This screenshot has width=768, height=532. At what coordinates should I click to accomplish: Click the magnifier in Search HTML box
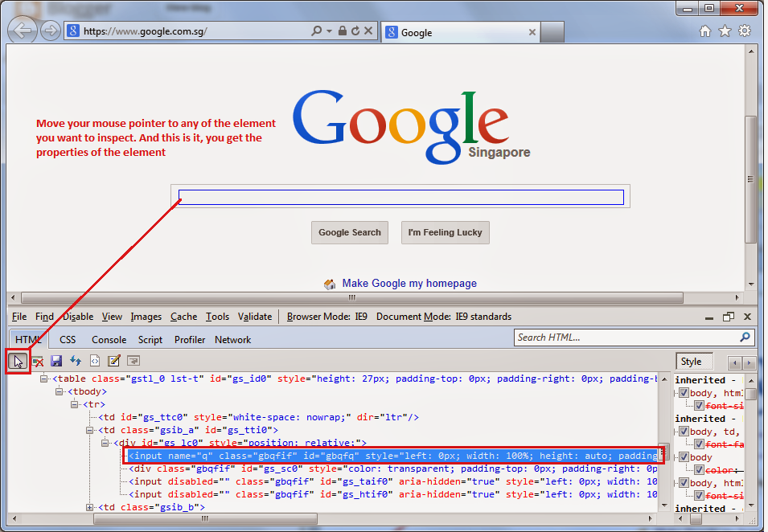pyautogui.click(x=745, y=338)
